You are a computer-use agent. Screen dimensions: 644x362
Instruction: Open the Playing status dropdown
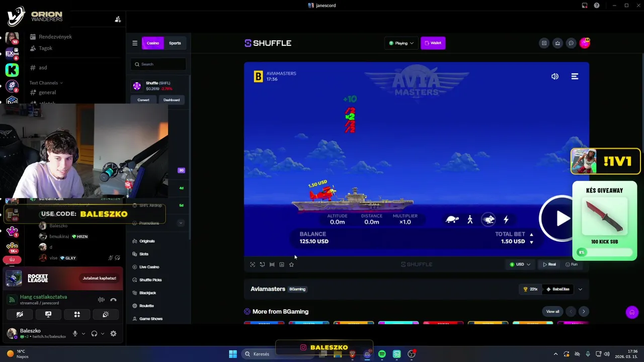pos(401,43)
